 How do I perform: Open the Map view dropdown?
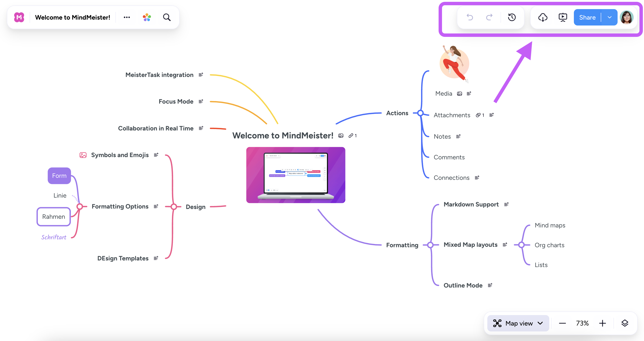click(518, 323)
